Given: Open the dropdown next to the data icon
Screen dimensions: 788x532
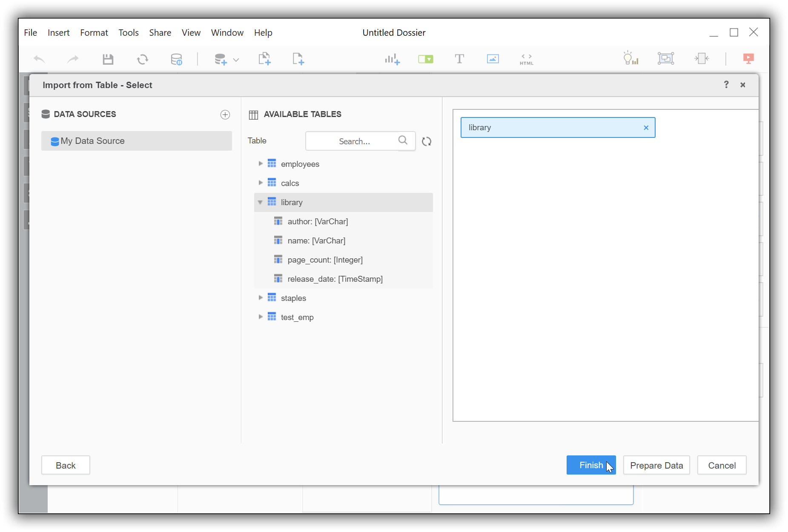Looking at the screenshot, I should click(x=236, y=60).
